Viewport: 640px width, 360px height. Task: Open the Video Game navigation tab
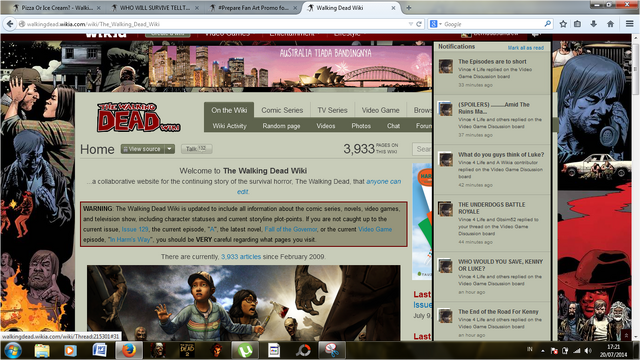click(x=380, y=110)
